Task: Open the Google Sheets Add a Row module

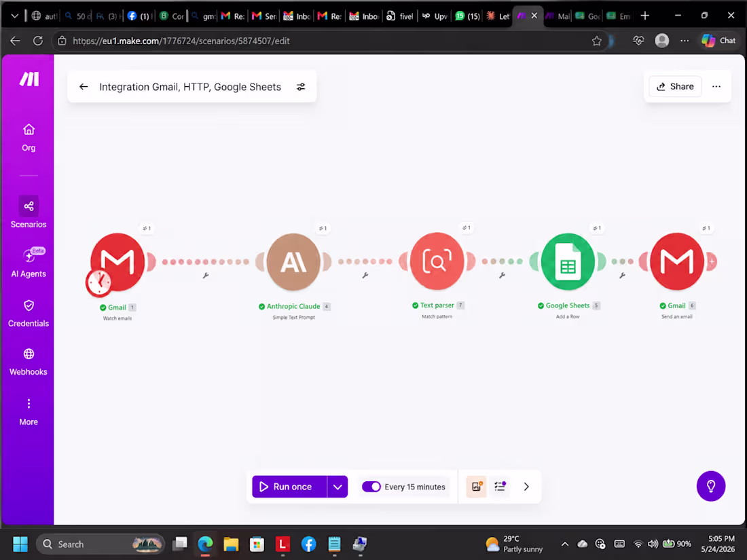Action: click(568, 261)
